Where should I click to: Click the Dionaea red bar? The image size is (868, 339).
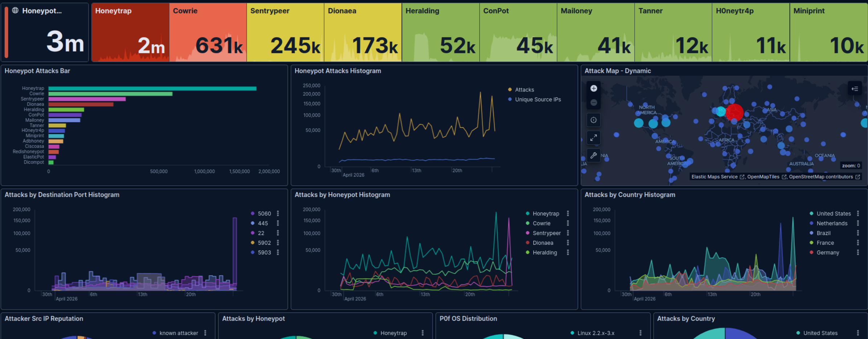[x=81, y=104]
